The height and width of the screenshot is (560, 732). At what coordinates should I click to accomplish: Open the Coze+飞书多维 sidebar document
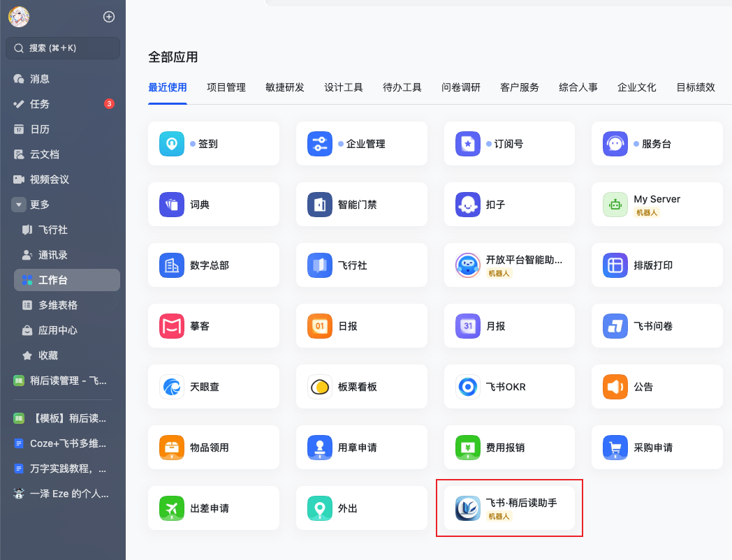point(63,443)
